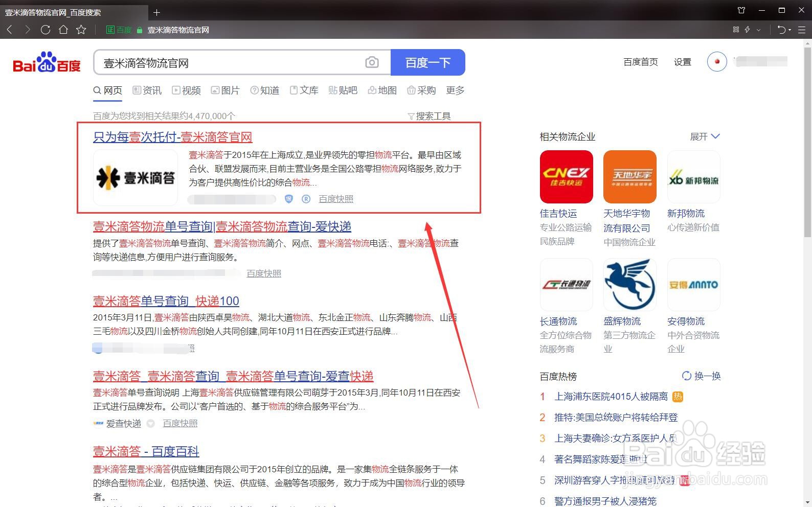Open the 长通物流 logo
The width and height of the screenshot is (812, 507).
tap(566, 285)
